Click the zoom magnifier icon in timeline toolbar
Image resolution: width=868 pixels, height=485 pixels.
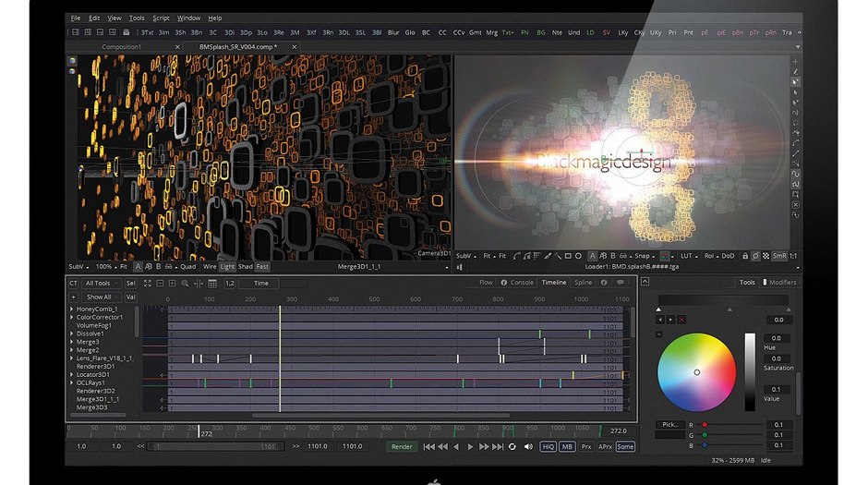[185, 284]
